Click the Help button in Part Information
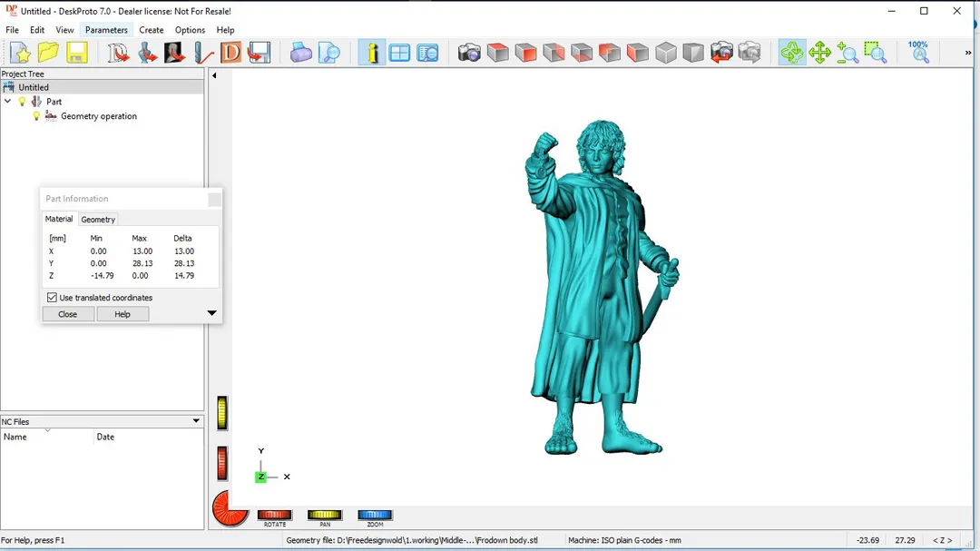The width and height of the screenshot is (980, 551). point(122,314)
